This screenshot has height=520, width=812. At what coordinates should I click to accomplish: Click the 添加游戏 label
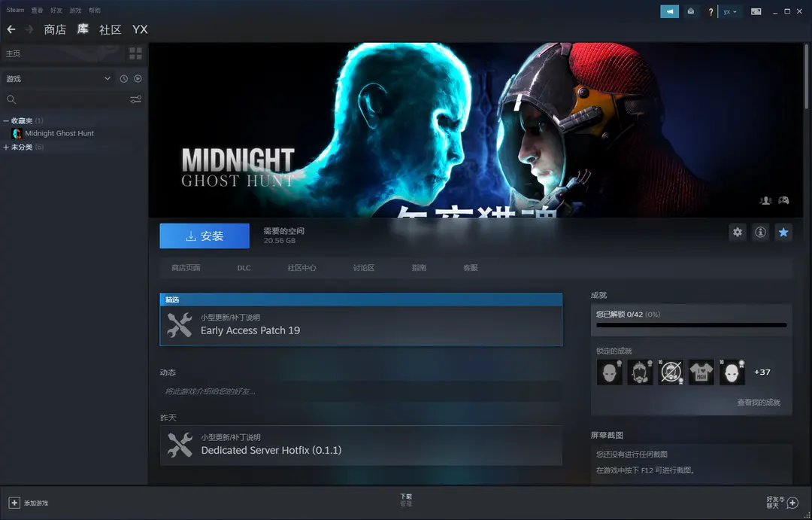(x=36, y=503)
